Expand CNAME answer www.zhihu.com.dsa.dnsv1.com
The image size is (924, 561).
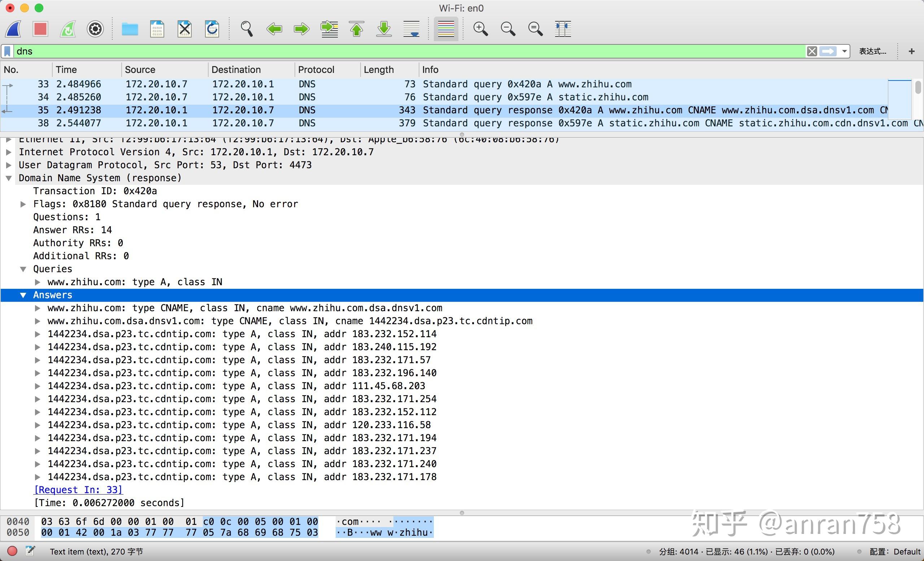(38, 308)
